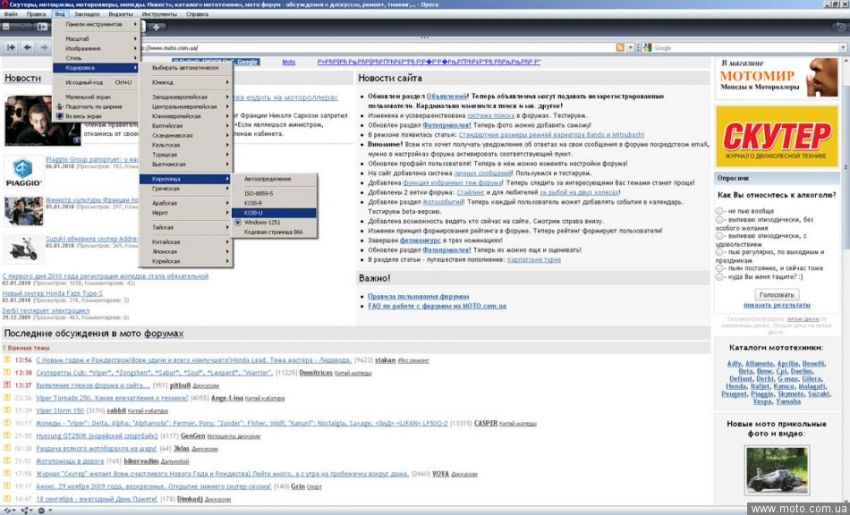This screenshot has height=515, width=850.
Task: Click the Google search input field
Action: (x=745, y=48)
